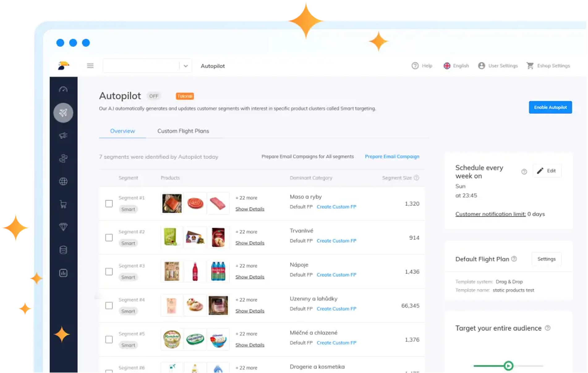Viewport: 588px width, 373px height.
Task: Click the globe icon in sidebar
Action: coord(63,181)
